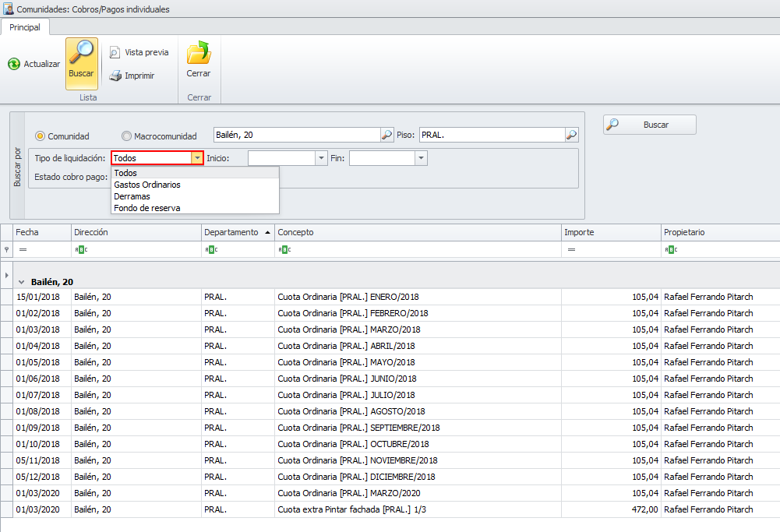
Task: Open the Inicio date dropdown
Action: point(321,158)
